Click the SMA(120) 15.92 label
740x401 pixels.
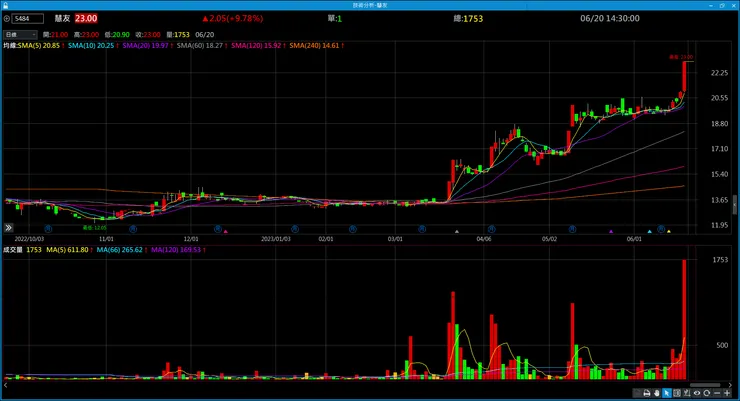pyautogui.click(x=256, y=46)
